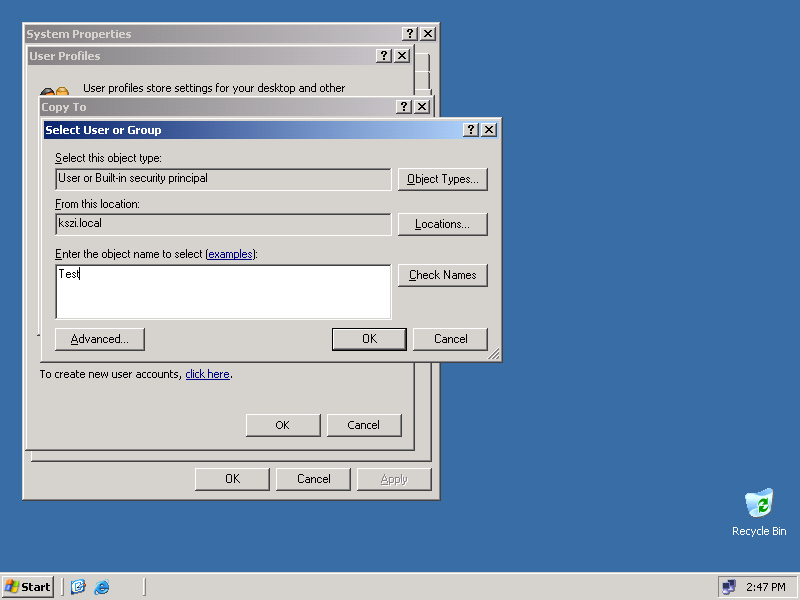Click the Select User or Group title bar
Viewport: 800px width, 600px height.
[253, 130]
